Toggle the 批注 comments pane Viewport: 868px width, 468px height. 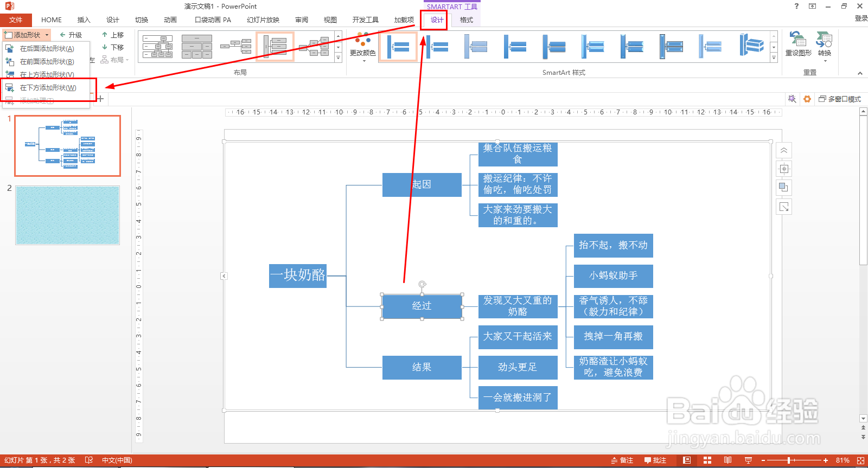click(x=655, y=460)
